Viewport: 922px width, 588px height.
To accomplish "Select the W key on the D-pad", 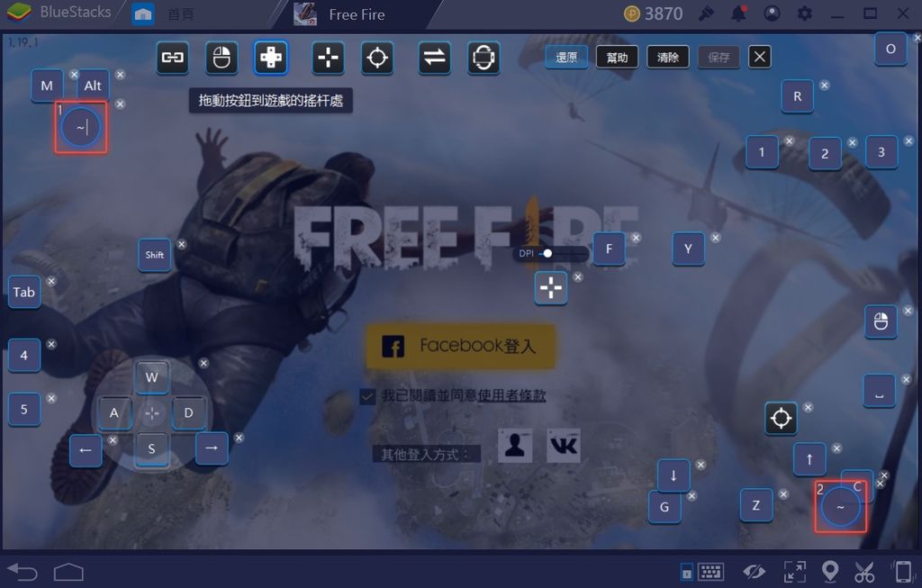I will (x=151, y=377).
